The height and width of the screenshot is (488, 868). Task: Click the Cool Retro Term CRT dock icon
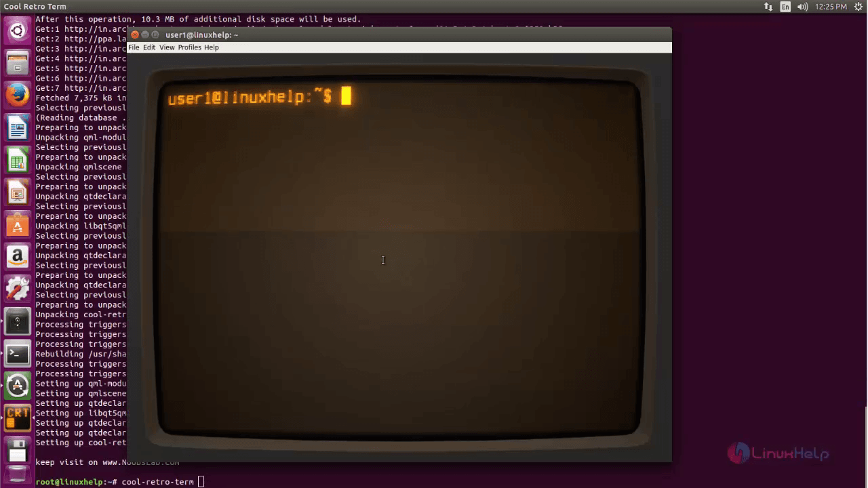pos(17,418)
